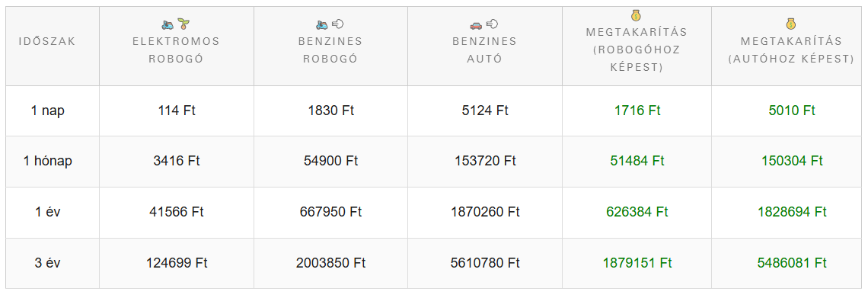Viewport: 868px width, 295px height.
Task: Click the money bag icon above Autóhoz képest
Action: 791,24
